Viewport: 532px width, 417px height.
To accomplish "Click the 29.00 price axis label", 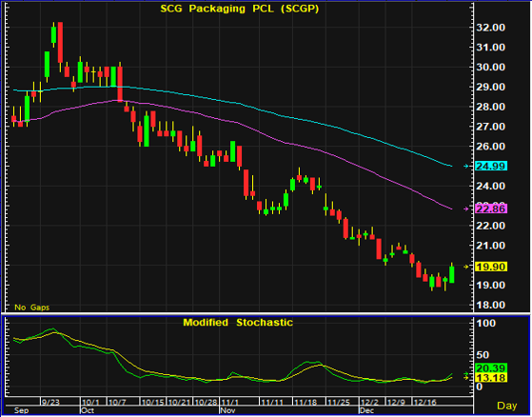I will pyautogui.click(x=490, y=87).
